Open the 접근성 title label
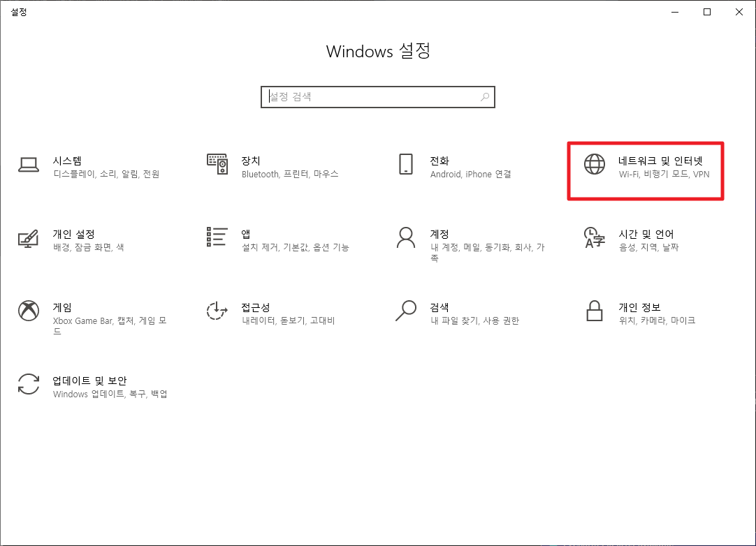 pos(256,307)
